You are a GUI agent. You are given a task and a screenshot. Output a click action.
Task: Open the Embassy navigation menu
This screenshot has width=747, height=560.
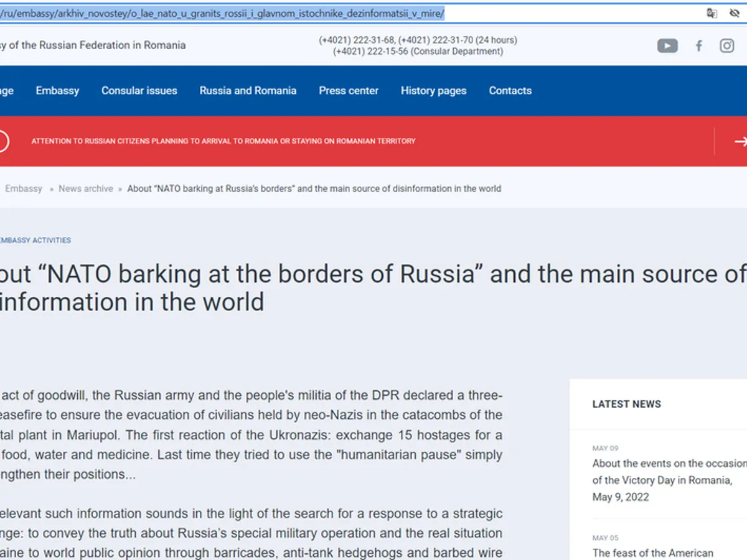[57, 91]
